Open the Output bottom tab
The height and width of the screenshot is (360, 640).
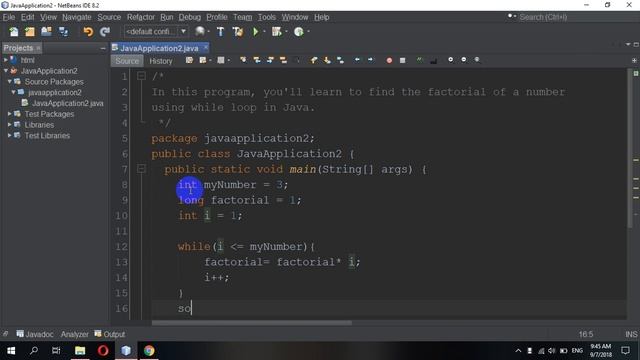[x=110, y=334]
